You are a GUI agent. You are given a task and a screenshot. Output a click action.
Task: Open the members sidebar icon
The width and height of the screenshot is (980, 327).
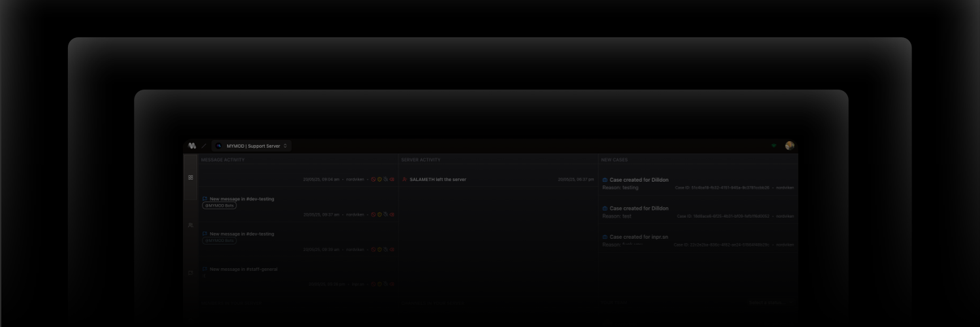(191, 225)
